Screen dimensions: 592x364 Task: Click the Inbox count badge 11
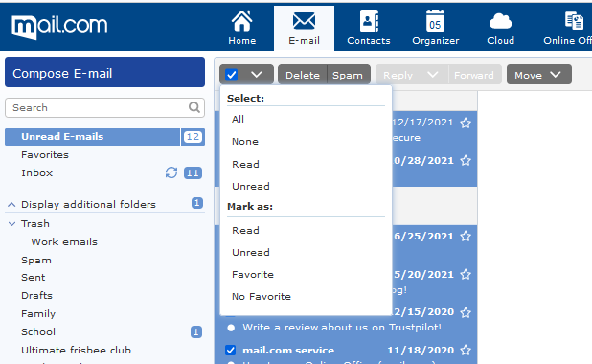tap(193, 173)
